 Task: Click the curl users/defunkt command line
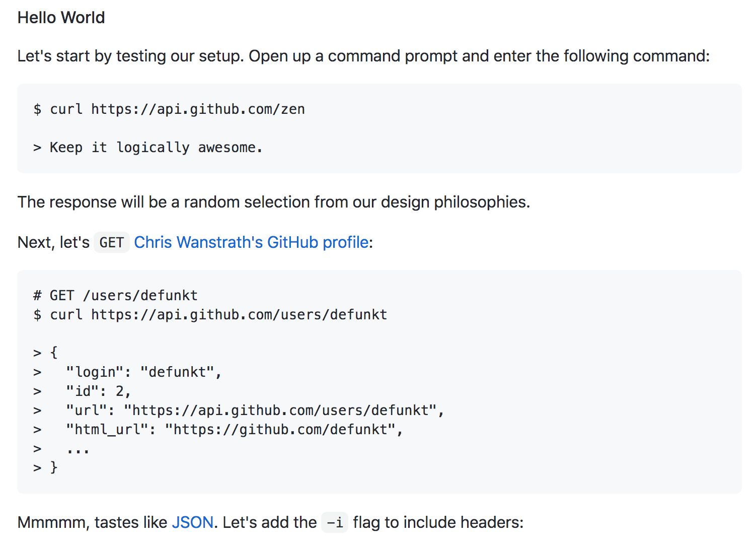[210, 315]
